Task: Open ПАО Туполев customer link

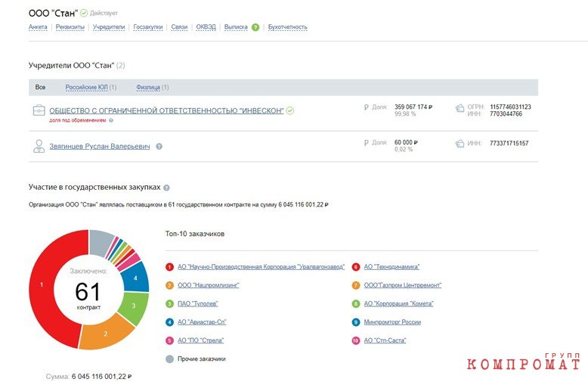Action: 197,303
